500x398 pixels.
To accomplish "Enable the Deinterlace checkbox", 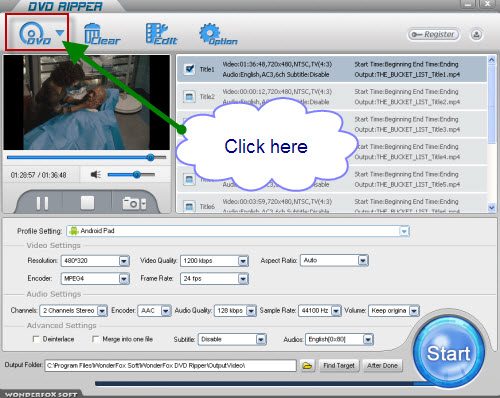I will 36,339.
